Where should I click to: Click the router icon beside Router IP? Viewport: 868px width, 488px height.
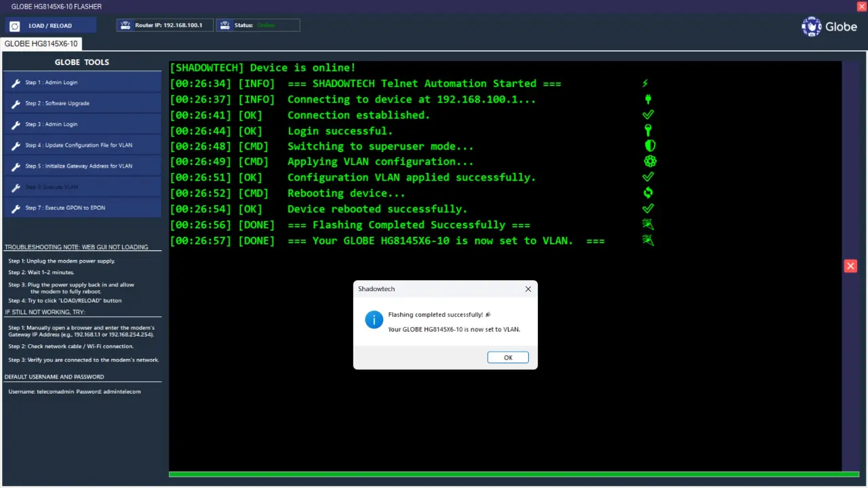tap(125, 25)
